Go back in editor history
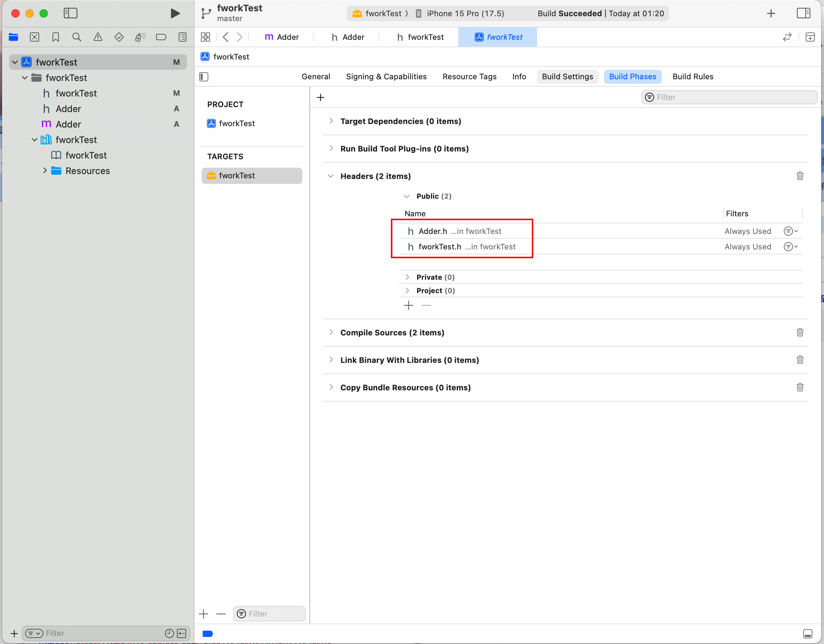This screenshot has width=824, height=644. click(226, 37)
